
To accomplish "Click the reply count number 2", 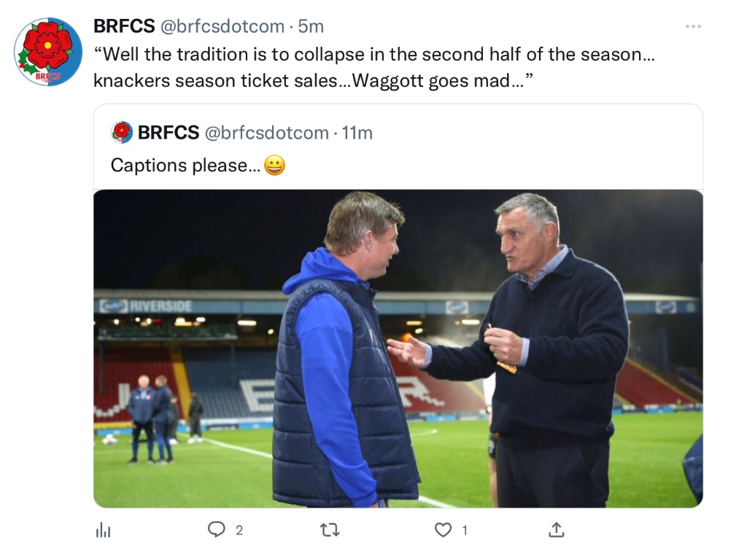I will click(x=239, y=531).
